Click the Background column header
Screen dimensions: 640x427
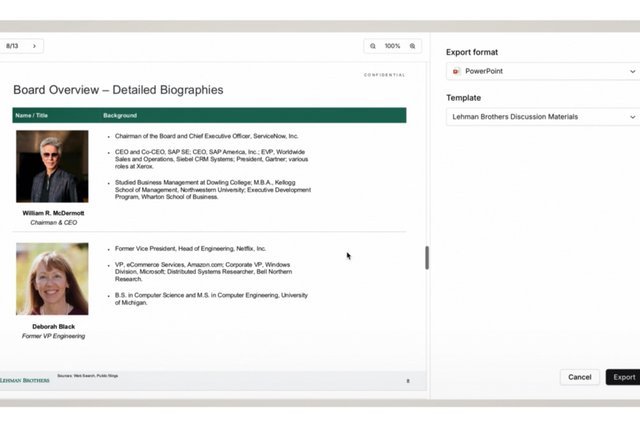click(x=120, y=116)
